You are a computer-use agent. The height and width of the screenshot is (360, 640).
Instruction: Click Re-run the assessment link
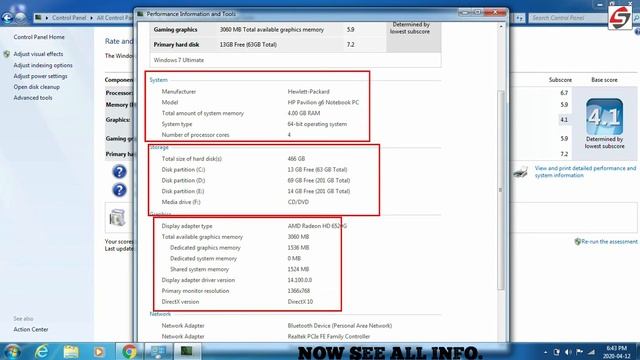tap(609, 242)
